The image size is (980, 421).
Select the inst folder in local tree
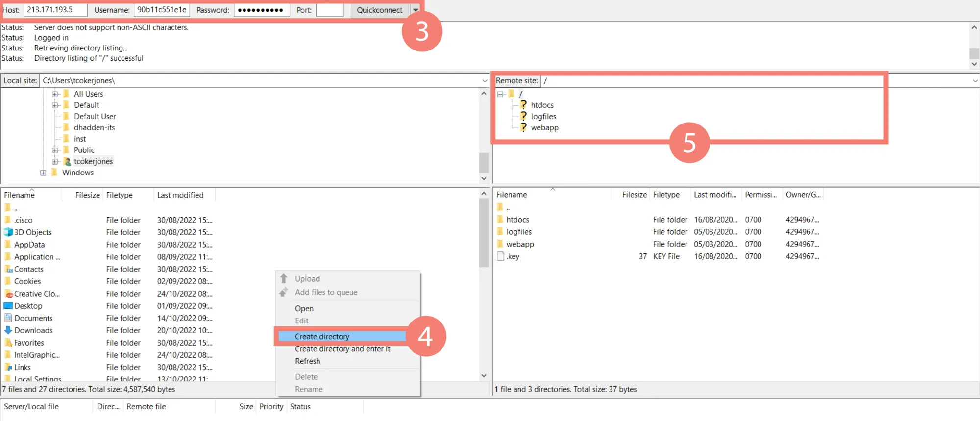click(x=80, y=139)
